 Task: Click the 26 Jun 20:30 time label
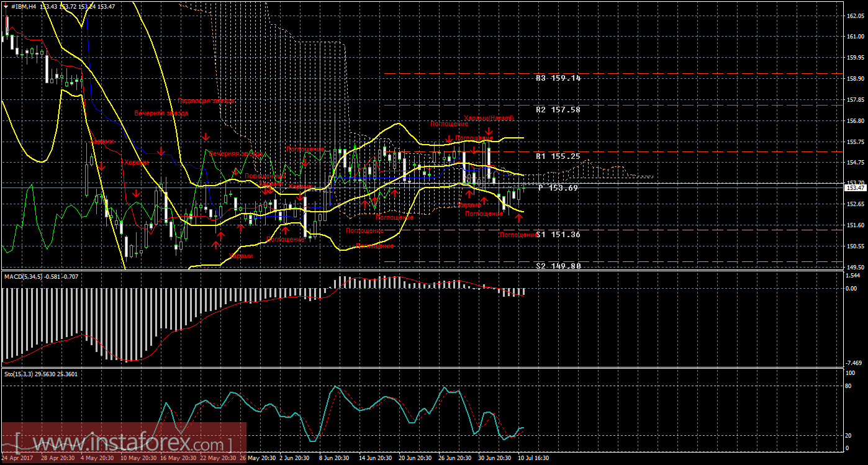pyautogui.click(x=454, y=458)
